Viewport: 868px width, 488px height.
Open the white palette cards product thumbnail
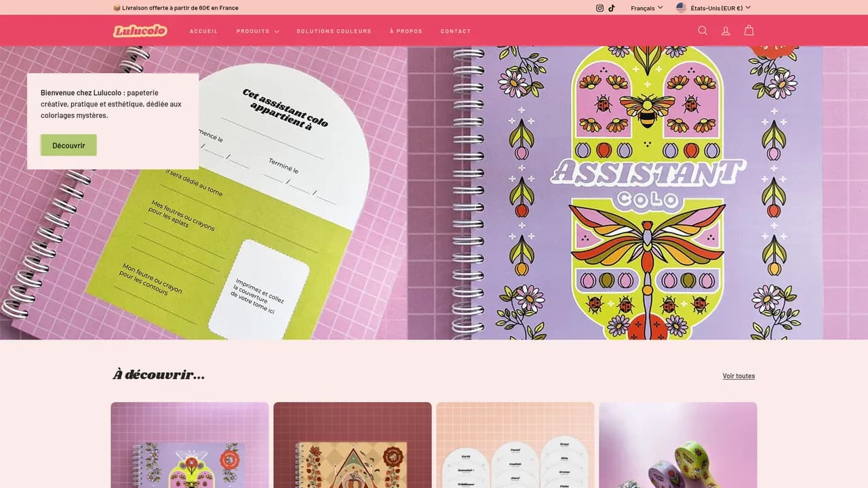click(515, 445)
